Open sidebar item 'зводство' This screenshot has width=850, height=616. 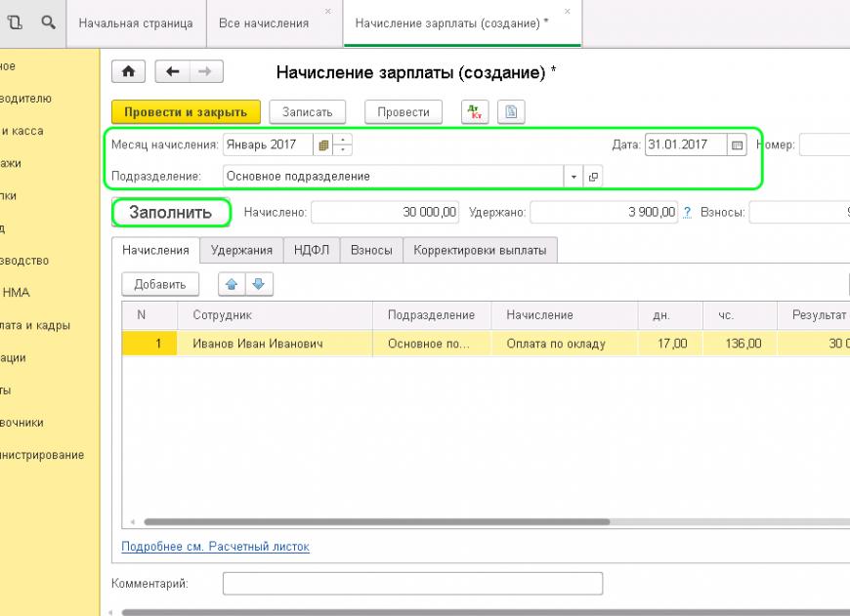(x=24, y=261)
